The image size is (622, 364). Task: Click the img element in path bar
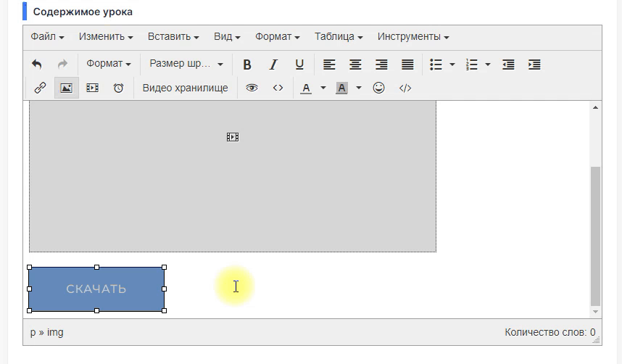point(55,332)
